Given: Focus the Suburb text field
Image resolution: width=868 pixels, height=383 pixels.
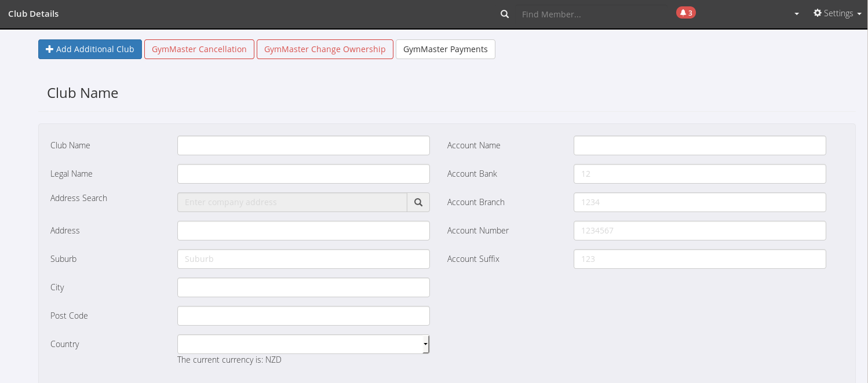Looking at the screenshot, I should (x=303, y=259).
